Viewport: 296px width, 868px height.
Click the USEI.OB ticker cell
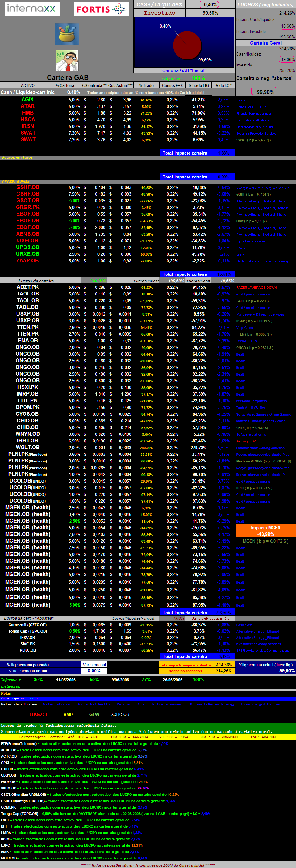coord(28,240)
